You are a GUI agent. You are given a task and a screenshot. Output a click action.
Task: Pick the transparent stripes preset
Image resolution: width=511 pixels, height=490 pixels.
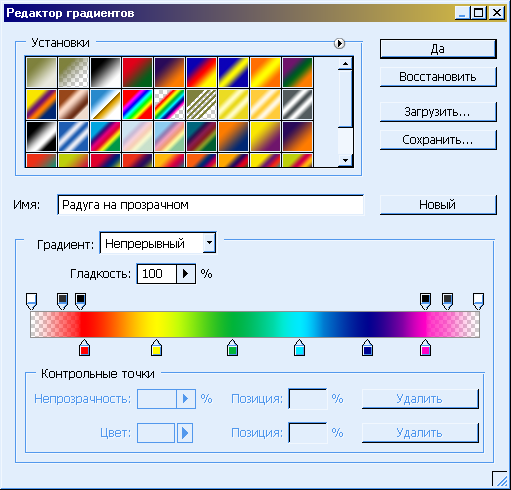(x=201, y=104)
